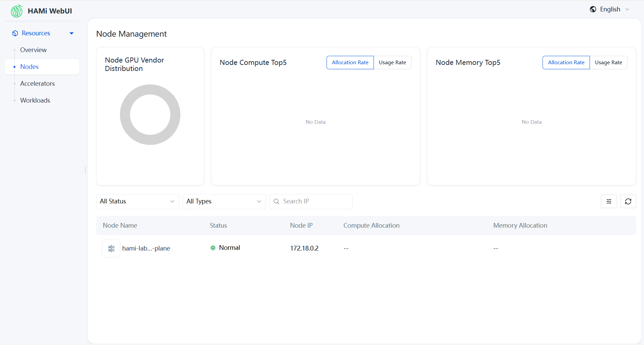The image size is (644, 345).
Task: Click the sidebar collapse handle
Action: [x=85, y=170]
